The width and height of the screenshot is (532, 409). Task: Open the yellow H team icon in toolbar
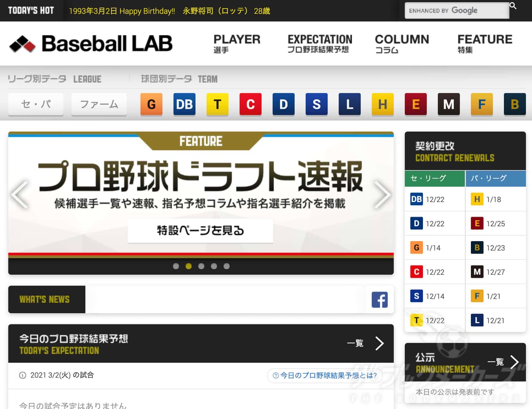click(x=383, y=104)
